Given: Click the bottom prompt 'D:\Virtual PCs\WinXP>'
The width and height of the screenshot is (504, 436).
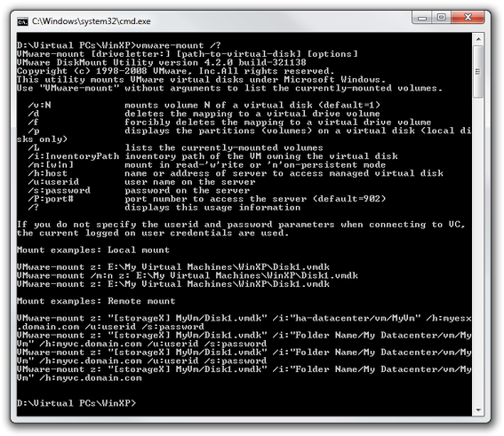Looking at the screenshot, I should tap(76, 403).
